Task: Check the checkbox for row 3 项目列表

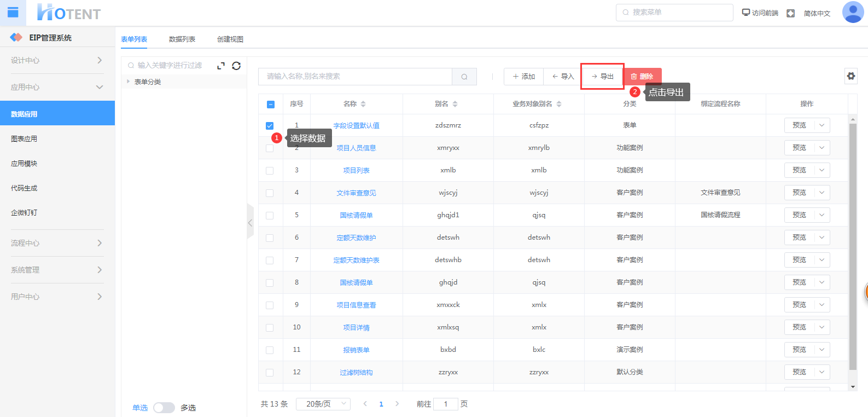Action: [270, 171]
